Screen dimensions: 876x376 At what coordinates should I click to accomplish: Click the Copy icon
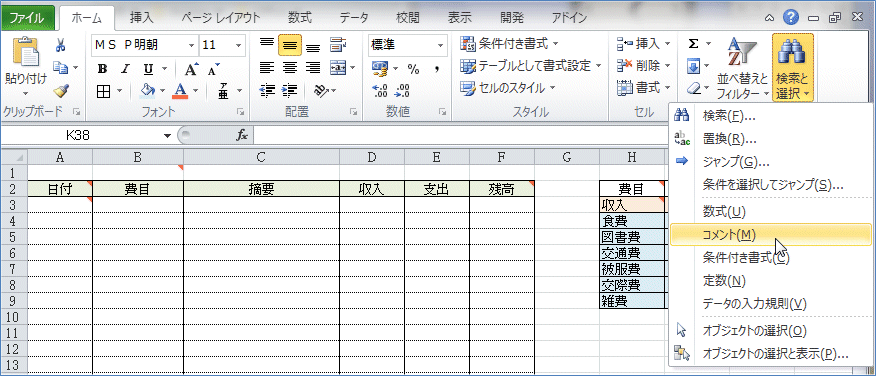pyautogui.click(x=61, y=68)
